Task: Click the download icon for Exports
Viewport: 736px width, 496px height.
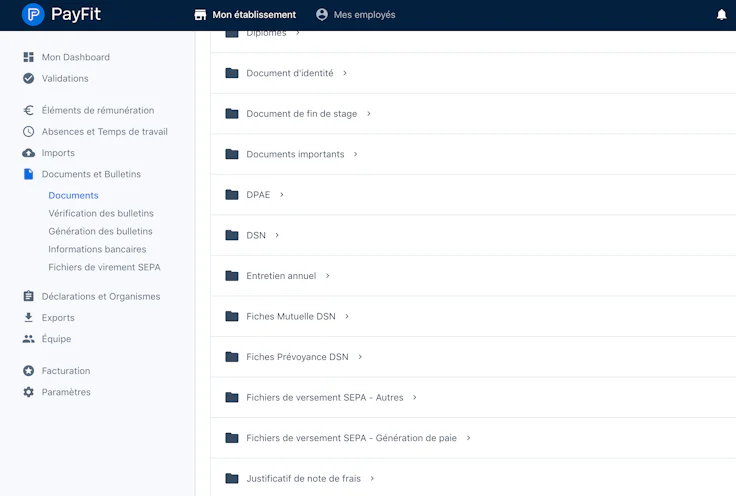Action: (29, 318)
